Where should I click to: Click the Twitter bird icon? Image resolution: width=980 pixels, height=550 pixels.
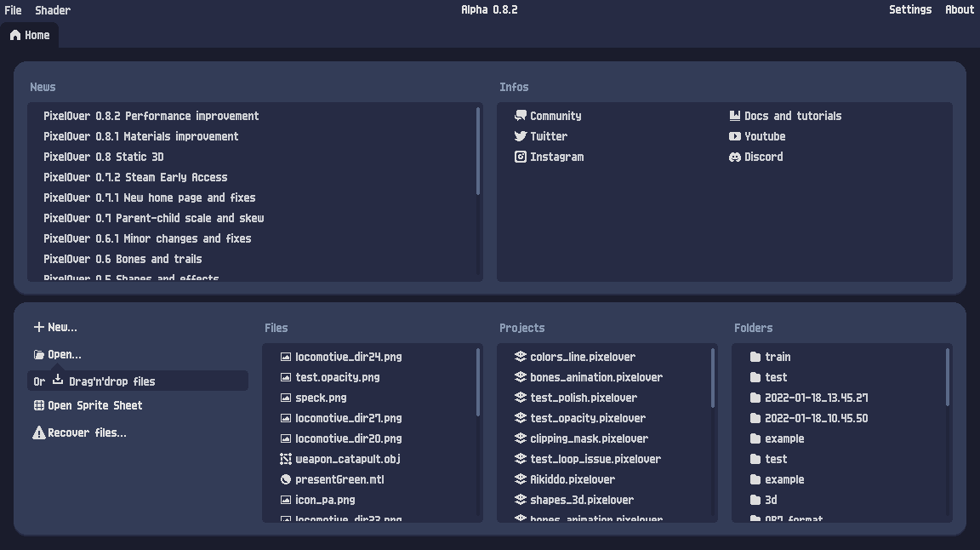point(520,136)
